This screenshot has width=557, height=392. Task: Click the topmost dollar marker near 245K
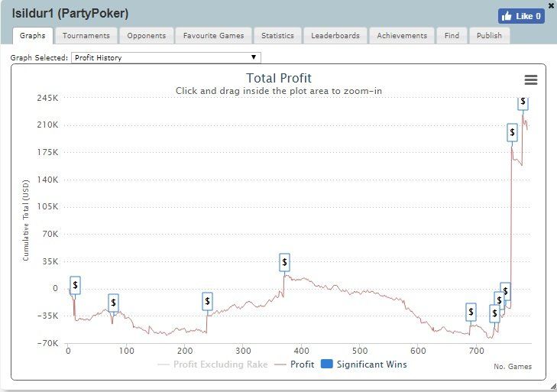click(x=523, y=102)
